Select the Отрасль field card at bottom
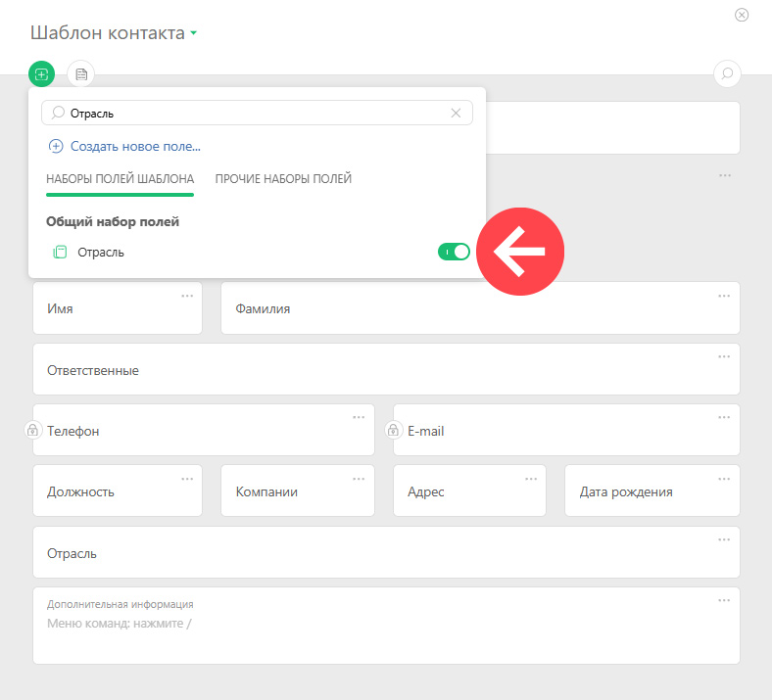 point(387,552)
